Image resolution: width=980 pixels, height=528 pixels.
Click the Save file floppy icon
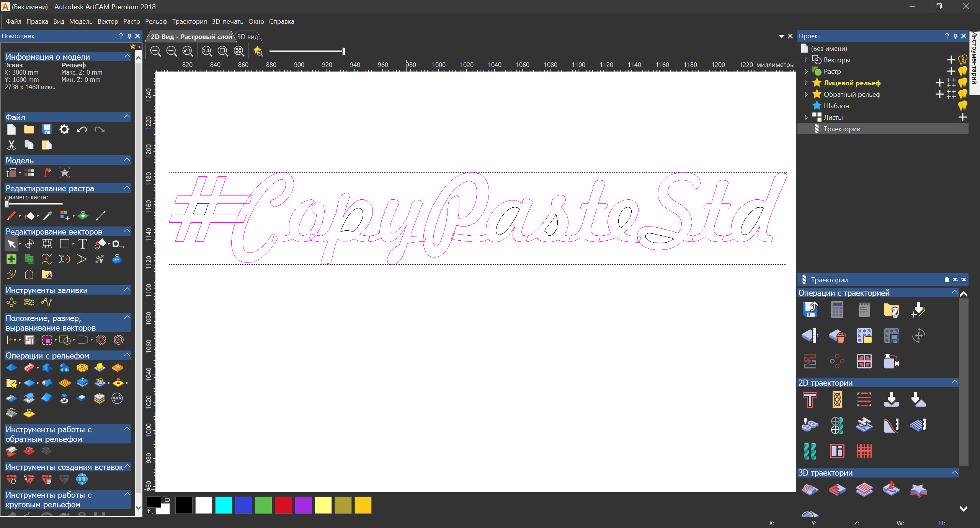click(47, 130)
